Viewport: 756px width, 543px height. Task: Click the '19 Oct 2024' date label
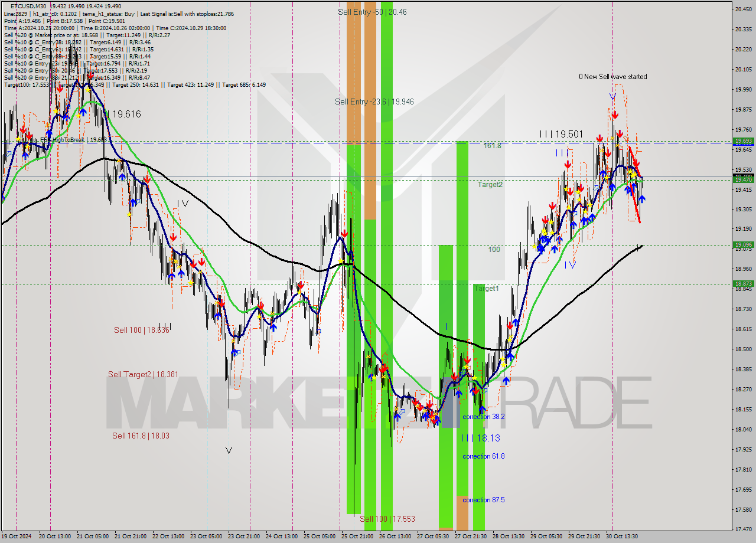[18, 537]
